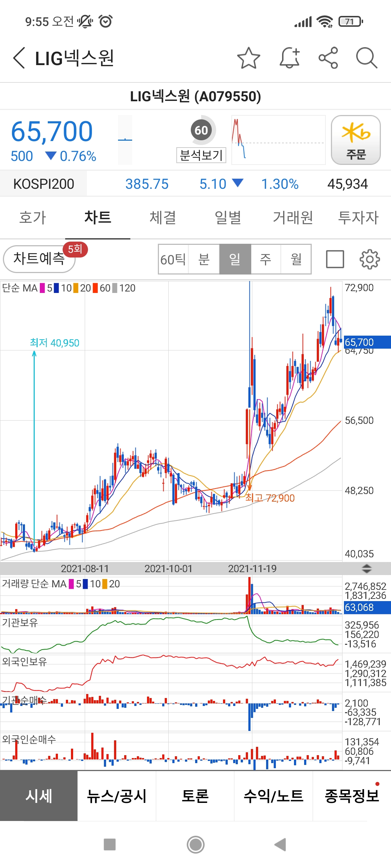391x868 pixels.
Task: Tap the gray MA 120 color swatch
Action: pos(115,288)
